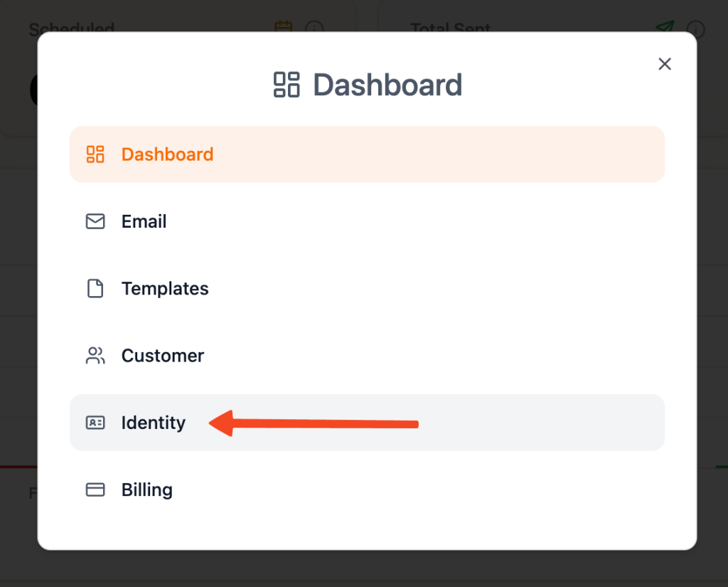Click the Identity ID card icon
The image size is (728, 587).
(95, 423)
